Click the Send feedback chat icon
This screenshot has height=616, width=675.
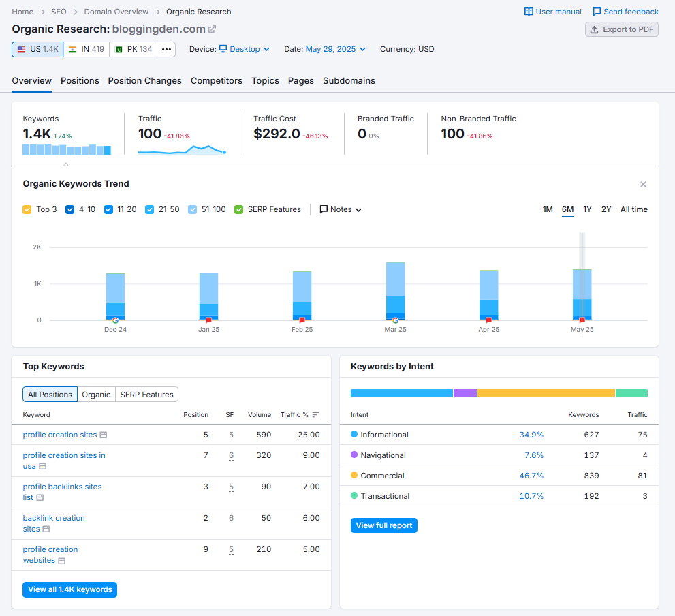tap(597, 12)
